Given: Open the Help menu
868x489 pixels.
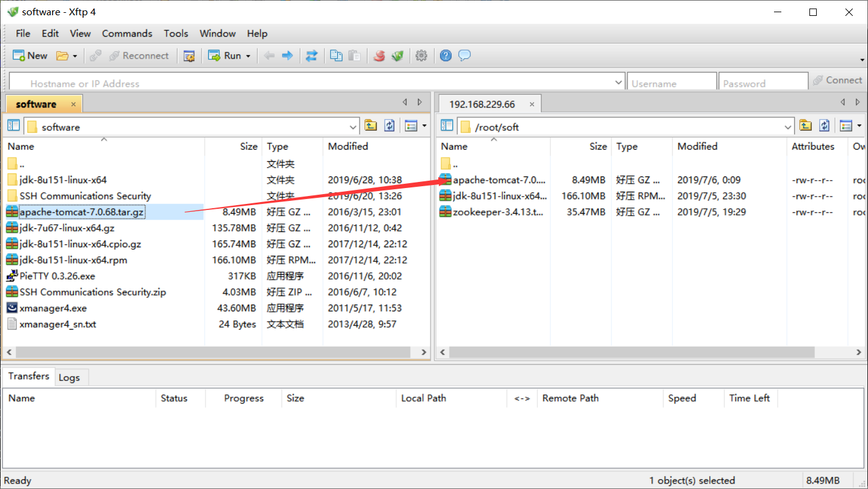Looking at the screenshot, I should 257,34.
